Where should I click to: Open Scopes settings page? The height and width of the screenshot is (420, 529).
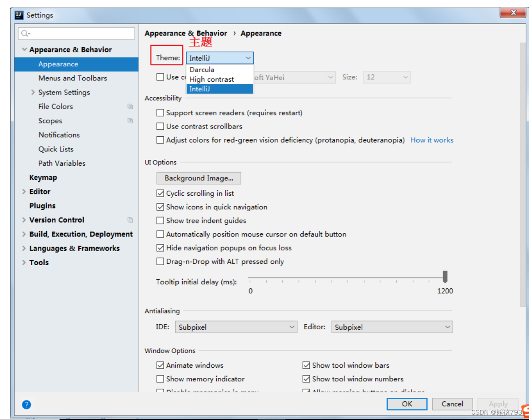50,121
